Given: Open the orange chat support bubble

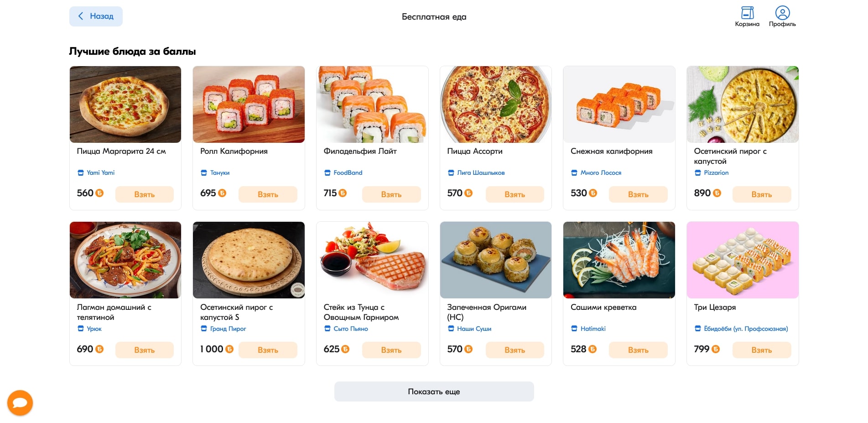Looking at the screenshot, I should pyautogui.click(x=20, y=403).
